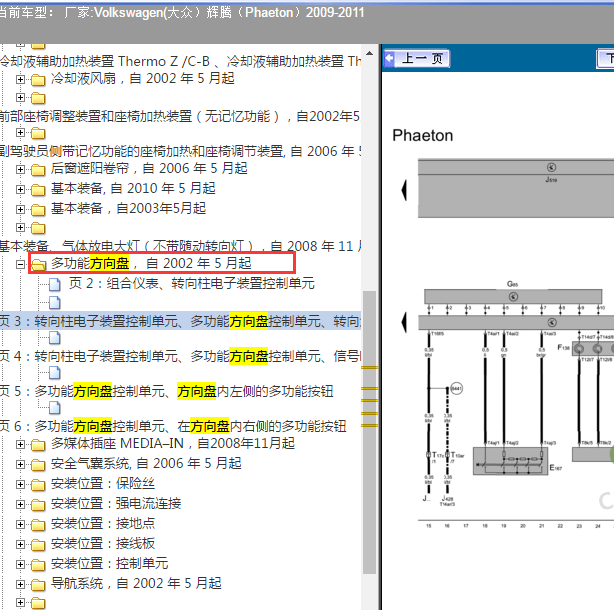Click the page icon for 页 2
This screenshot has width=614, height=610.
(x=55, y=284)
